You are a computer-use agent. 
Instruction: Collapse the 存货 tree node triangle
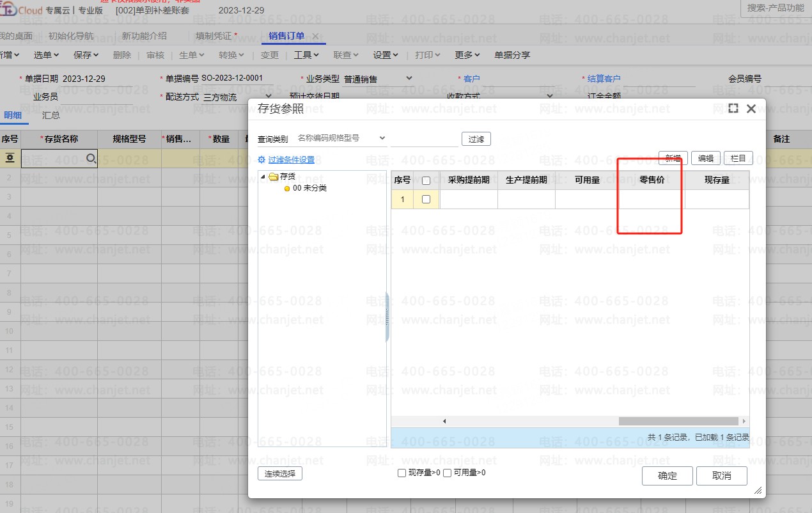[263, 177]
